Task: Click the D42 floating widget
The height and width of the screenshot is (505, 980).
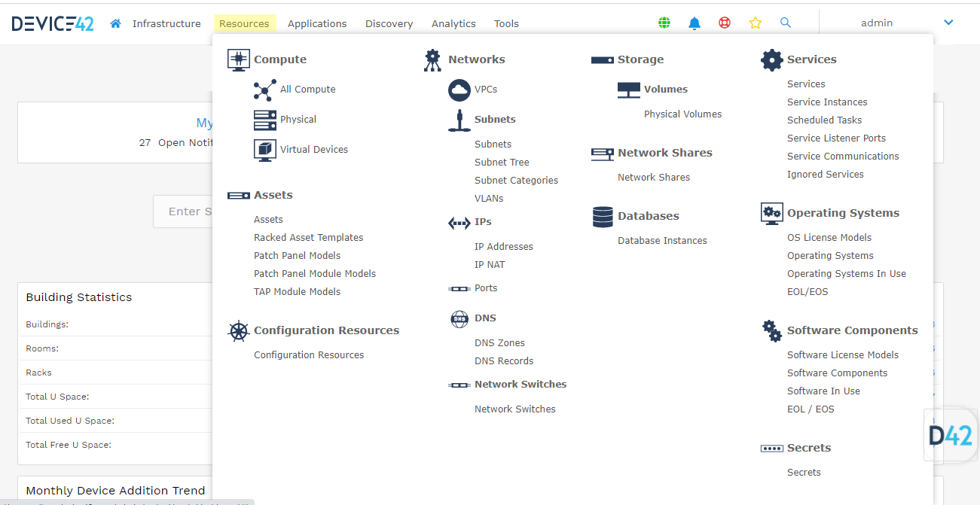Action: point(951,435)
